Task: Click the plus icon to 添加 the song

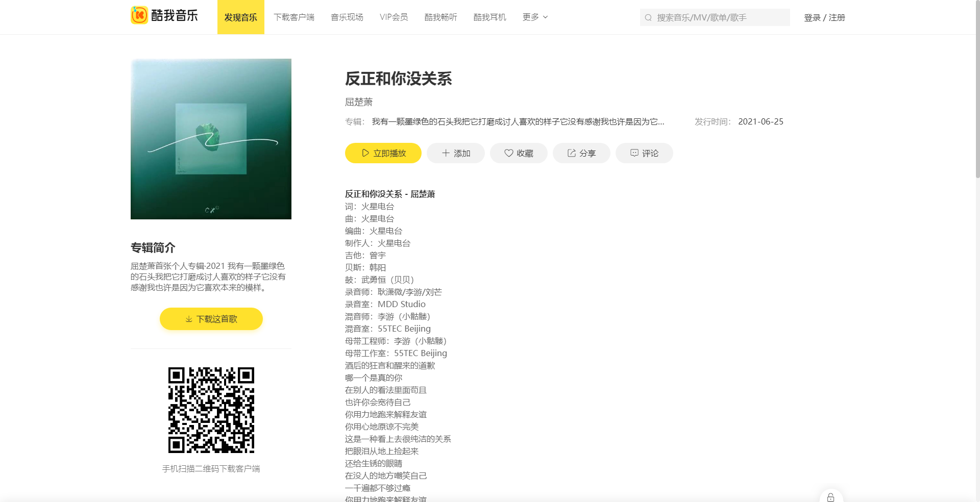Action: 444,153
